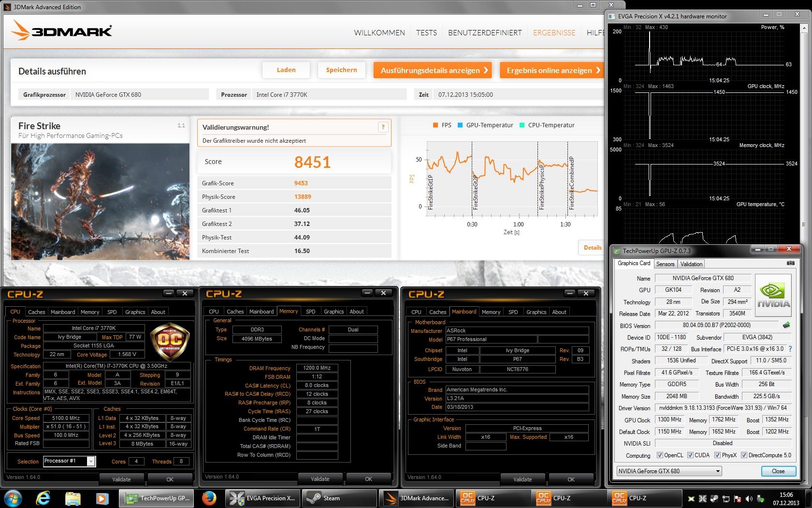Image resolution: width=812 pixels, height=508 pixels.
Task: Open Windows Explorer folder on taskbar
Action: coord(72,498)
